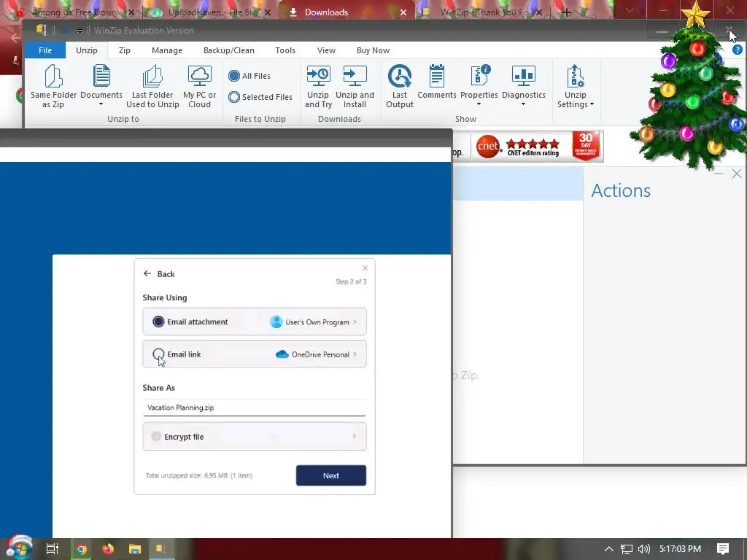Screen dimensions: 747x560
Task: Select the Unzip ribbon tab
Action: (x=87, y=50)
